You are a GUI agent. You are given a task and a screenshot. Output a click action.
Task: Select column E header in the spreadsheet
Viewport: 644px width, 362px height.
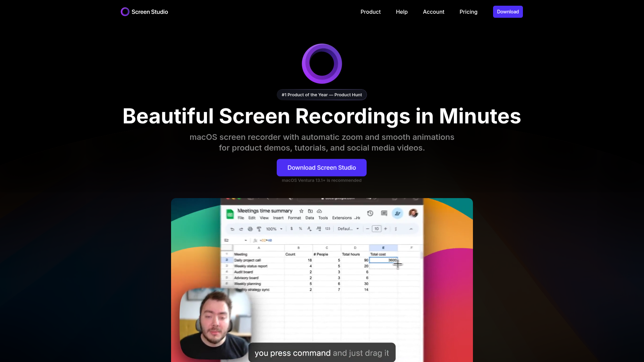pos(383,248)
